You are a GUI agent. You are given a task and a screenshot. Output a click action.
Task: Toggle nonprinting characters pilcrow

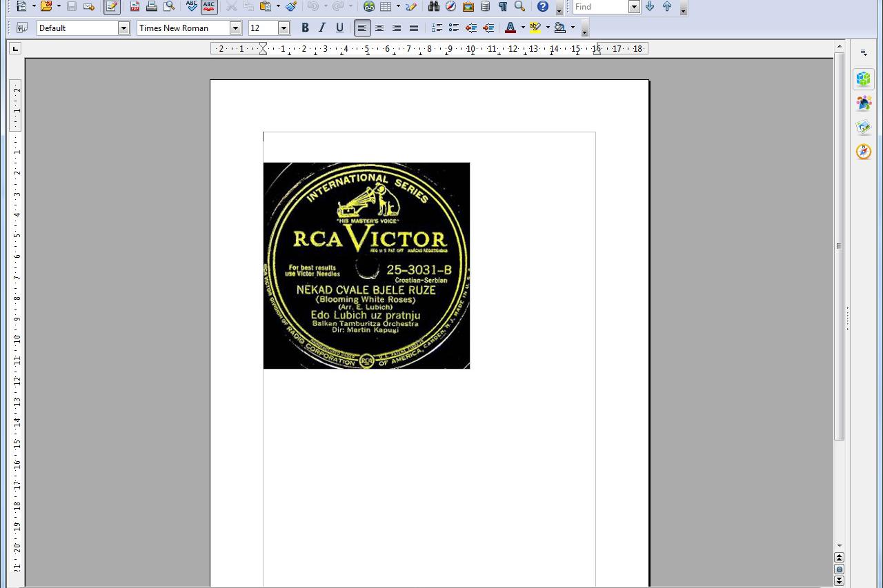pyautogui.click(x=502, y=7)
